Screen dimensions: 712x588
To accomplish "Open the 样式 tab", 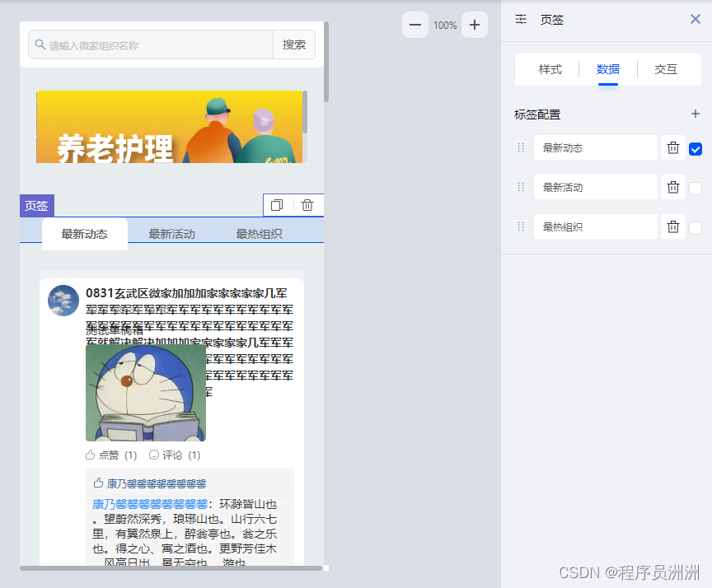I will pos(550,69).
